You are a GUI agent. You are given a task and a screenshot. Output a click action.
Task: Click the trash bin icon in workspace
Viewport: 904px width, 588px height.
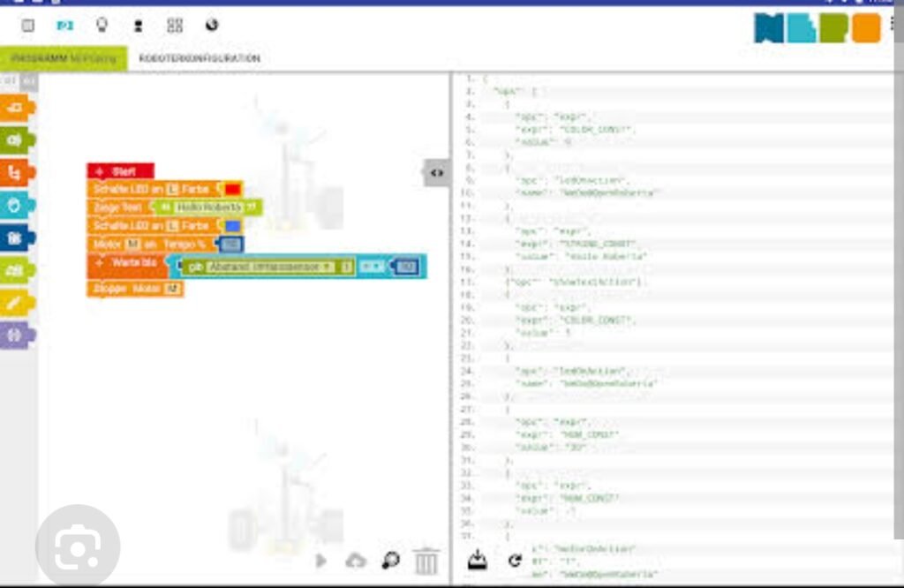426,561
